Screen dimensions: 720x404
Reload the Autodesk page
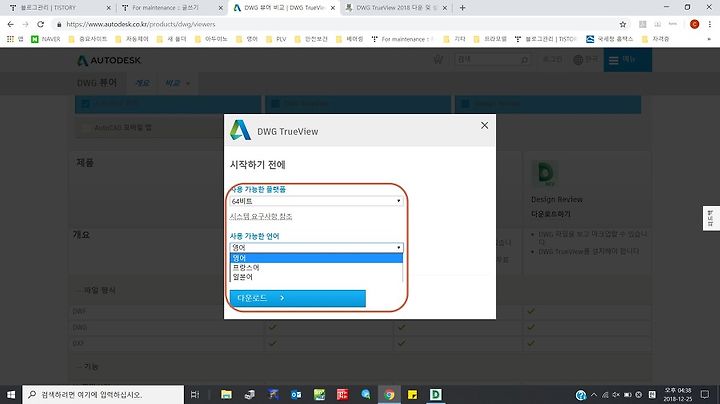(x=40, y=24)
